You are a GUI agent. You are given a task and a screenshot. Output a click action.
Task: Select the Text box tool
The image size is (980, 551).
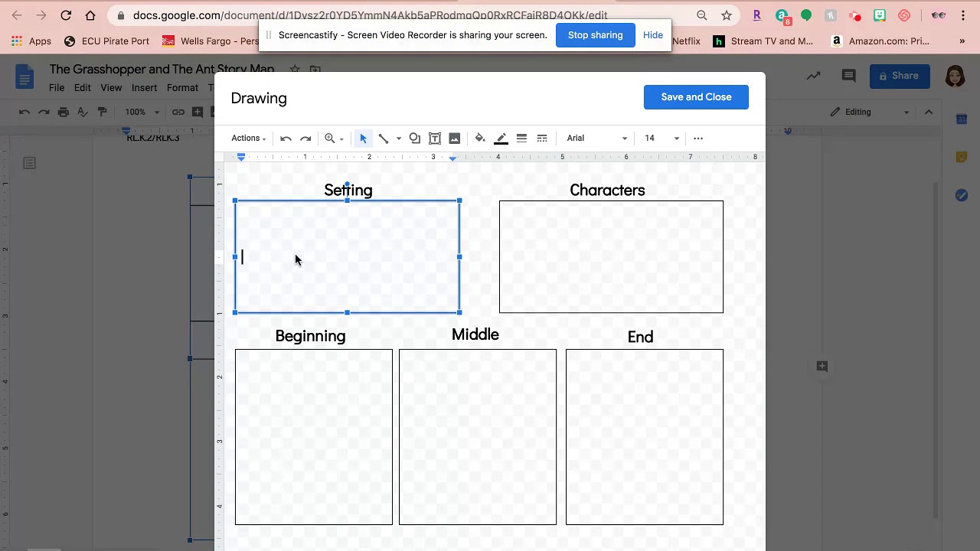(x=435, y=139)
